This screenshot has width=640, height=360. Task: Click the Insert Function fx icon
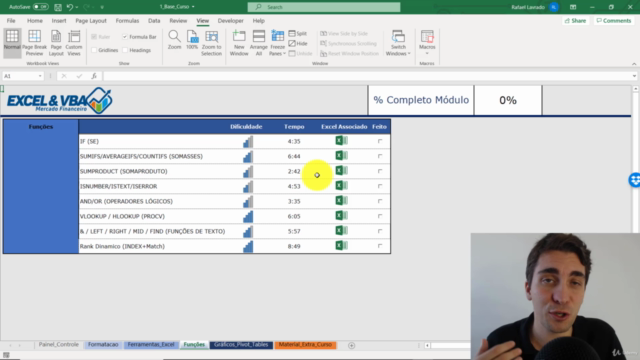coord(94,76)
